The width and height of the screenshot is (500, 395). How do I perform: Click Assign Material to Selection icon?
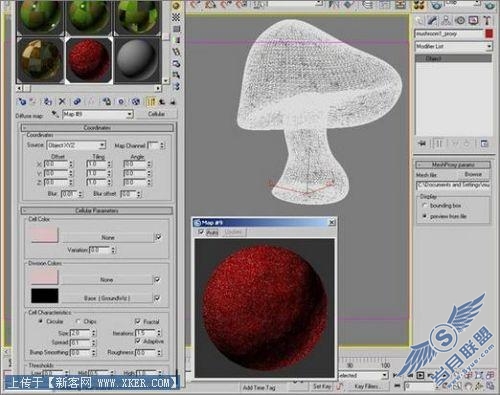coord(48,101)
